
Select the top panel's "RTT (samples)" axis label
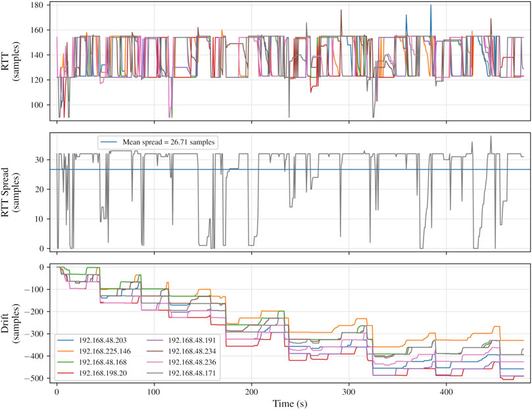11,61
